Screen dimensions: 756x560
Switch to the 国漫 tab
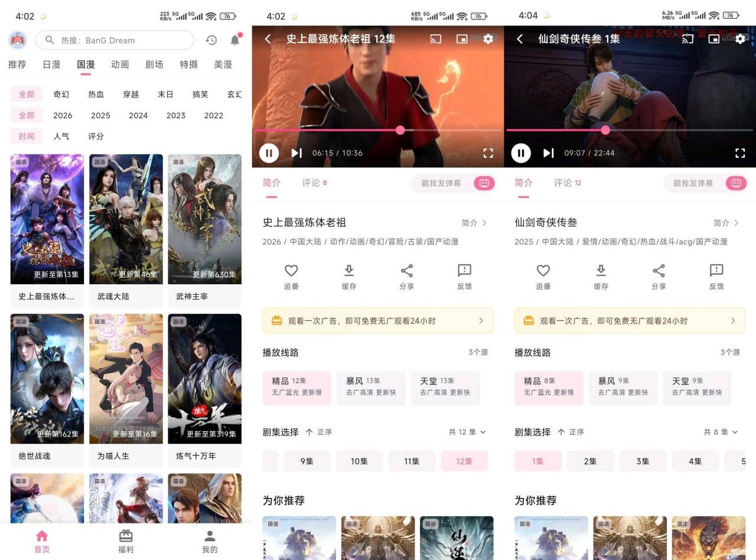click(x=85, y=64)
